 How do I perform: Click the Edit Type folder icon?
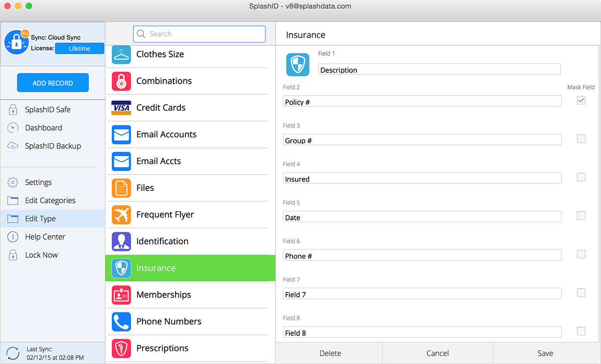click(13, 218)
